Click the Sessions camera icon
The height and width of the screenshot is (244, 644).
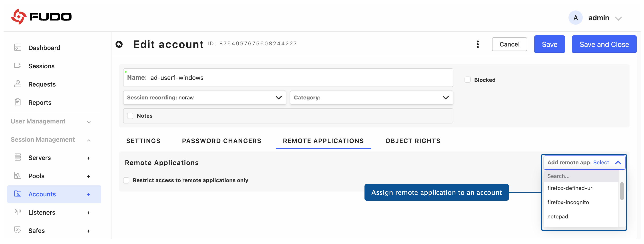(x=18, y=66)
